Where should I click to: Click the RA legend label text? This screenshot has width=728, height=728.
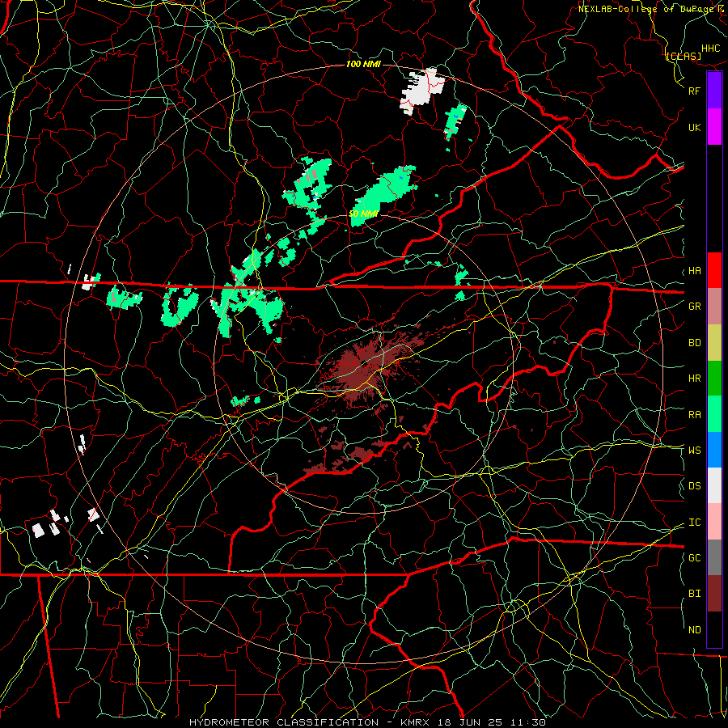click(x=694, y=415)
